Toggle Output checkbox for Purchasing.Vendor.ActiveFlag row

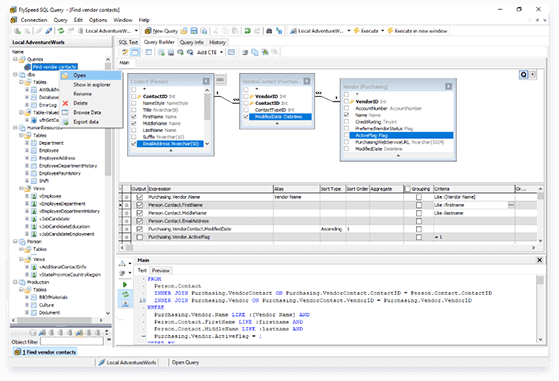click(x=139, y=237)
